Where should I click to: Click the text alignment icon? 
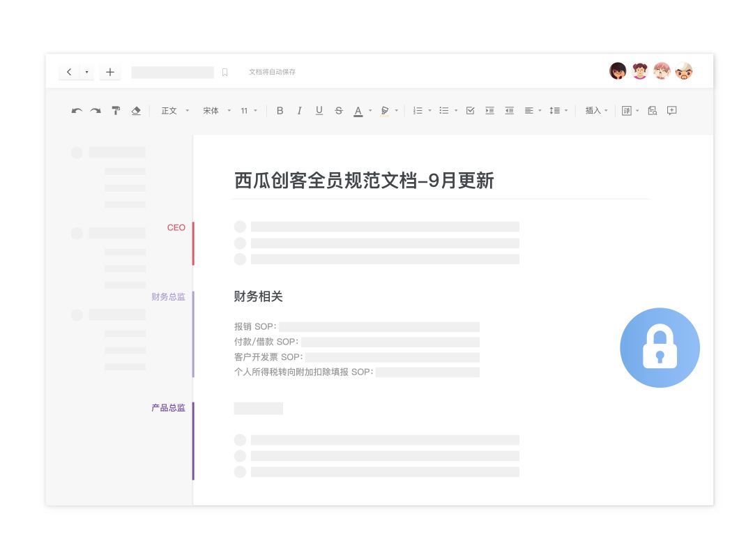click(x=528, y=111)
